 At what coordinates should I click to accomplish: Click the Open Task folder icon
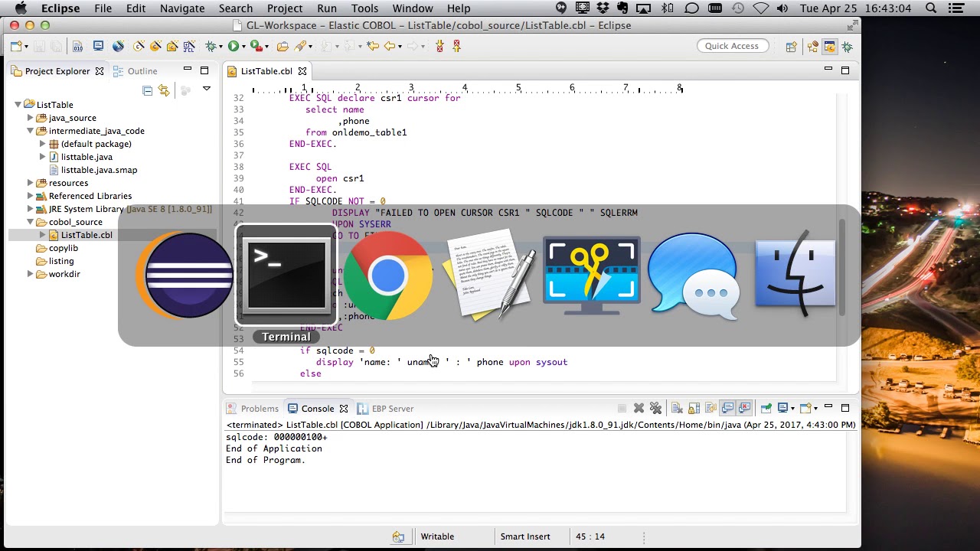click(x=283, y=47)
